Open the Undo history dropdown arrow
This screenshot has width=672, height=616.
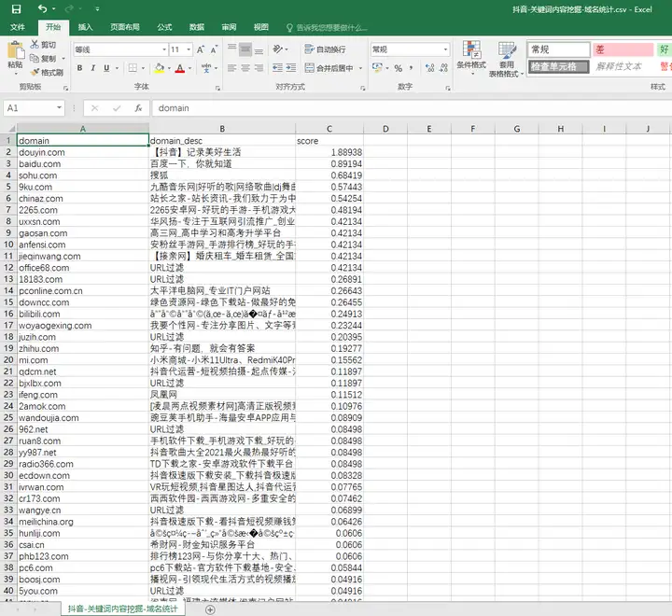pos(53,9)
